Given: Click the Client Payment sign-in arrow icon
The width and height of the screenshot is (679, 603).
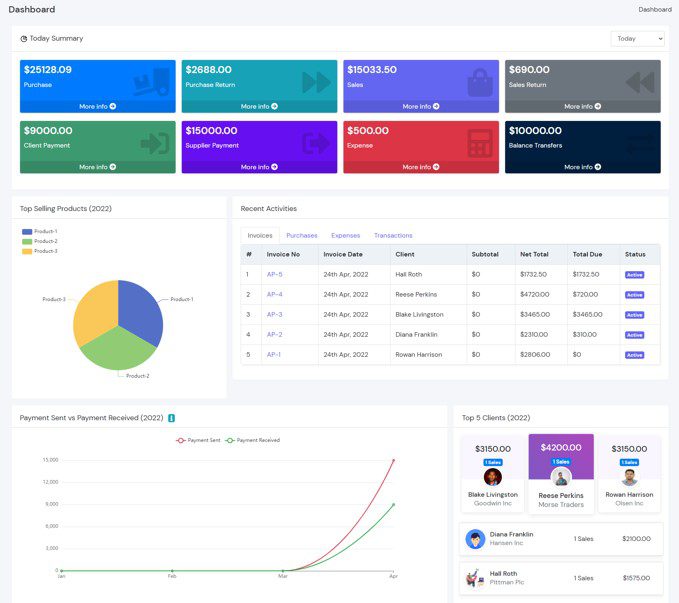Looking at the screenshot, I should click(x=154, y=143).
